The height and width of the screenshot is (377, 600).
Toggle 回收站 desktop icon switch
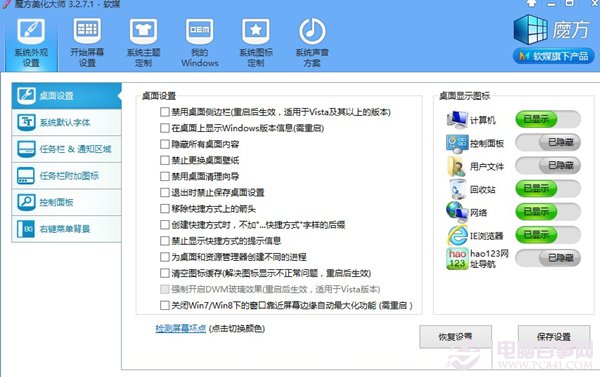(548, 188)
